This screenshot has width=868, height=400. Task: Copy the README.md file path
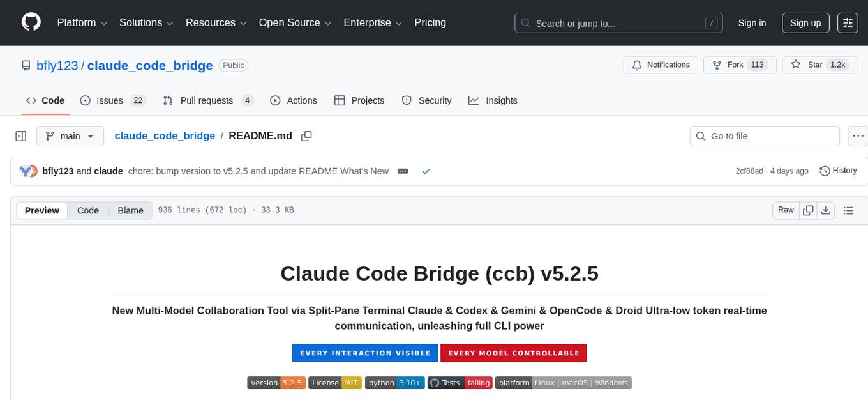click(306, 135)
